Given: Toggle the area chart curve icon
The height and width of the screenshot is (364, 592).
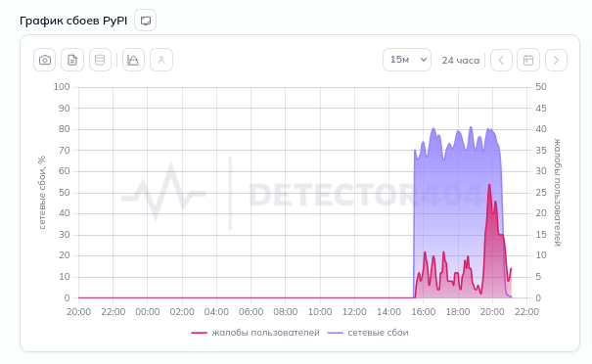Looking at the screenshot, I should 133,60.
